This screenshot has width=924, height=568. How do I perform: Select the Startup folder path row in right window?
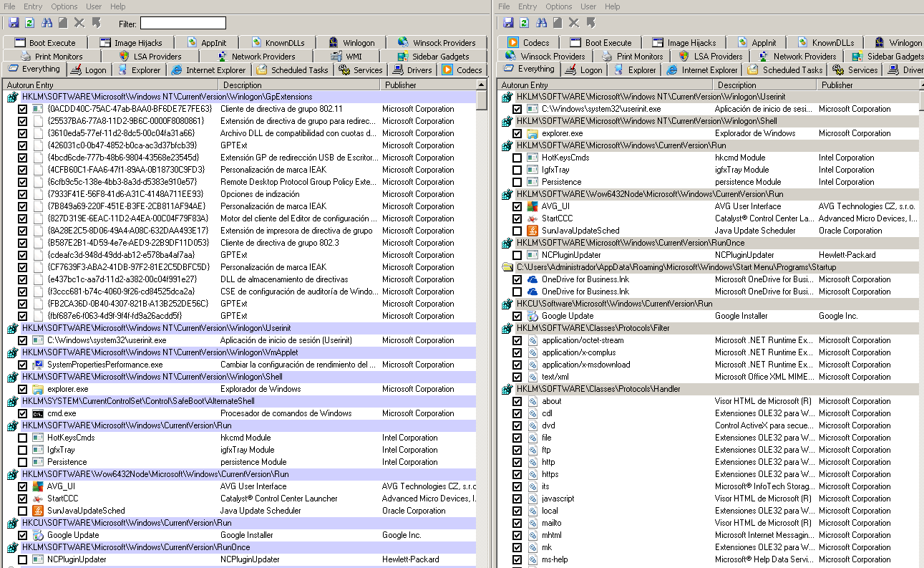(709, 267)
